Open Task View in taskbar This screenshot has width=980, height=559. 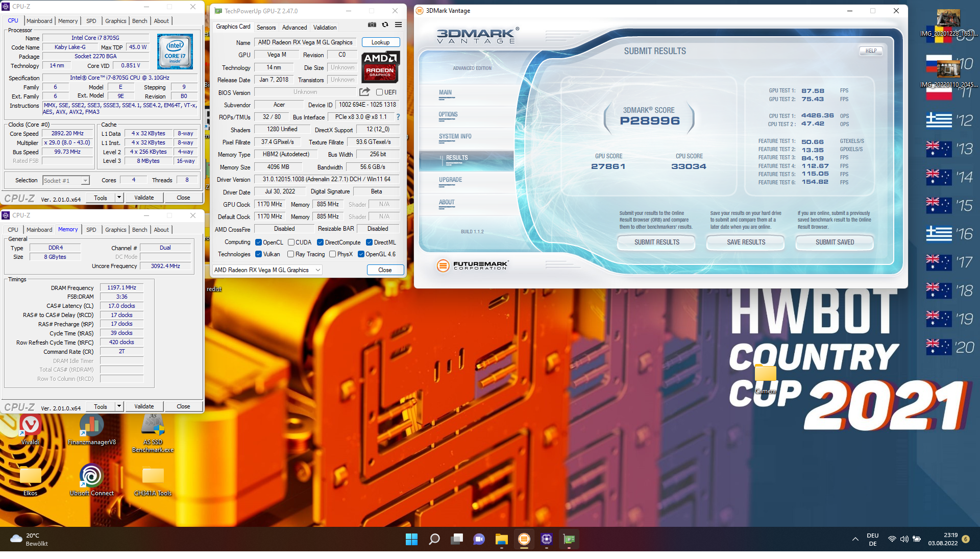(x=457, y=539)
